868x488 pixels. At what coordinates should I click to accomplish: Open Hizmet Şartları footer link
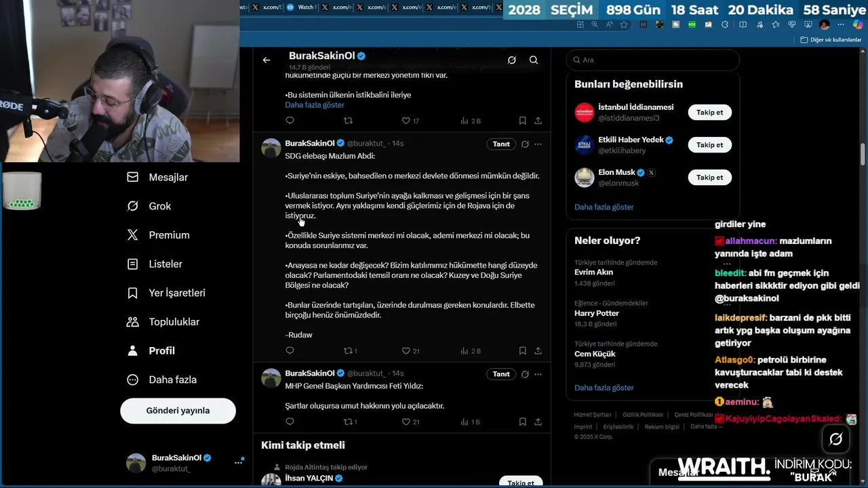point(593,415)
